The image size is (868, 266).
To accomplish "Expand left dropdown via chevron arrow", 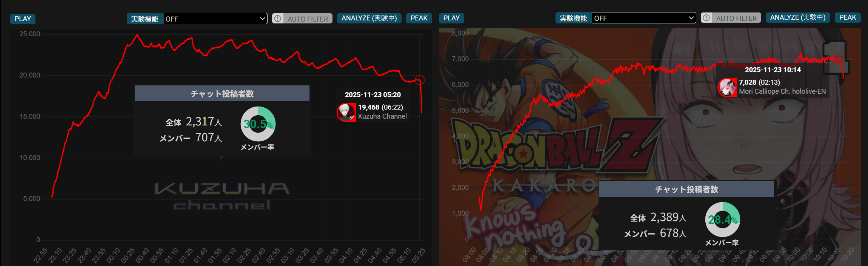I will tap(263, 19).
